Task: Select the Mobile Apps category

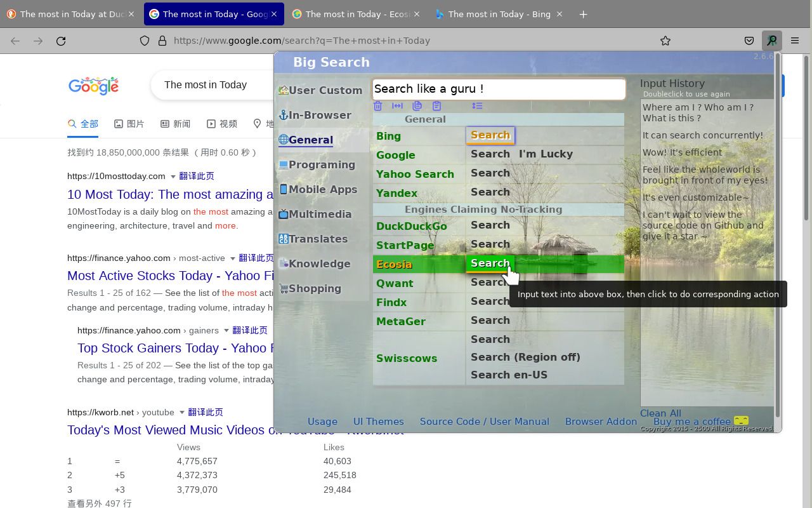Action: [317, 189]
